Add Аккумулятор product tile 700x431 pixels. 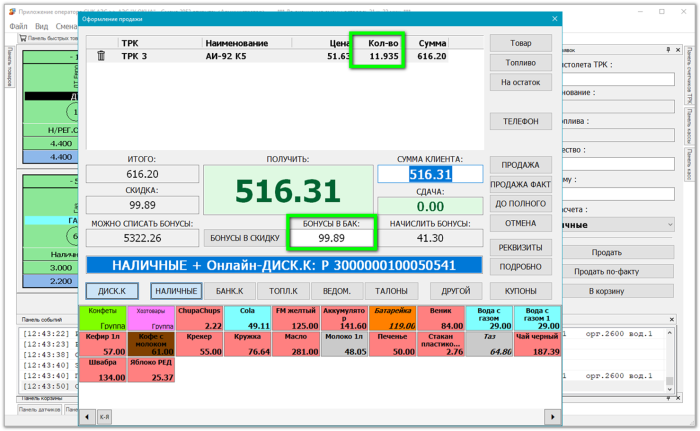[344, 318]
